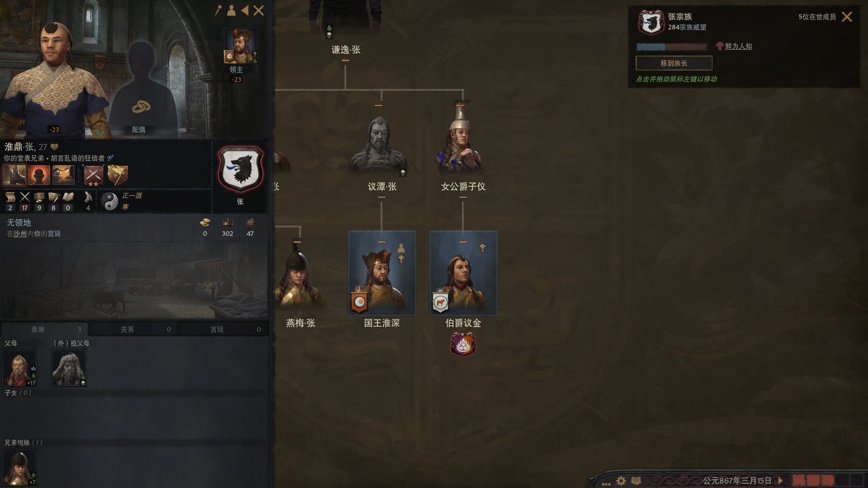Click the pin character window icon
The image size is (868, 488).
(218, 10)
